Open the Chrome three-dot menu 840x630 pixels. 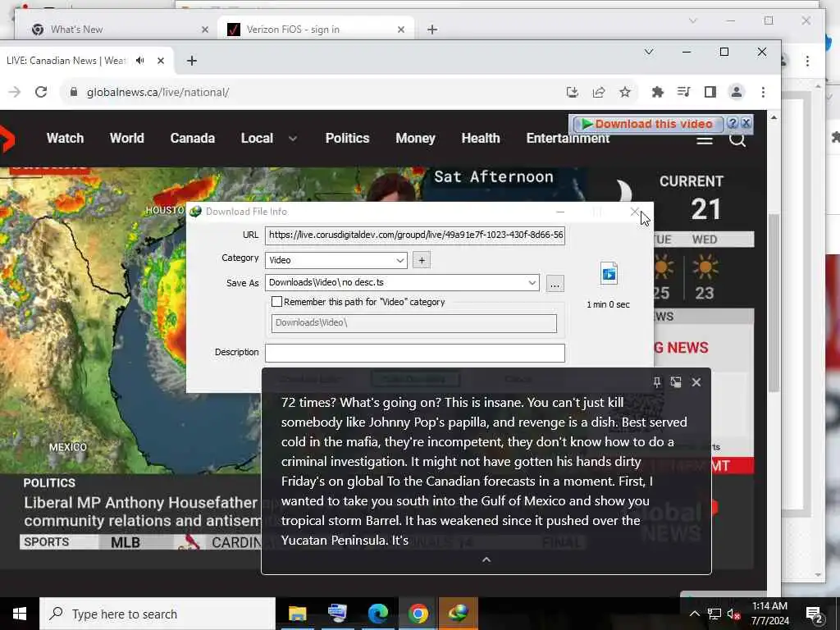tap(763, 92)
